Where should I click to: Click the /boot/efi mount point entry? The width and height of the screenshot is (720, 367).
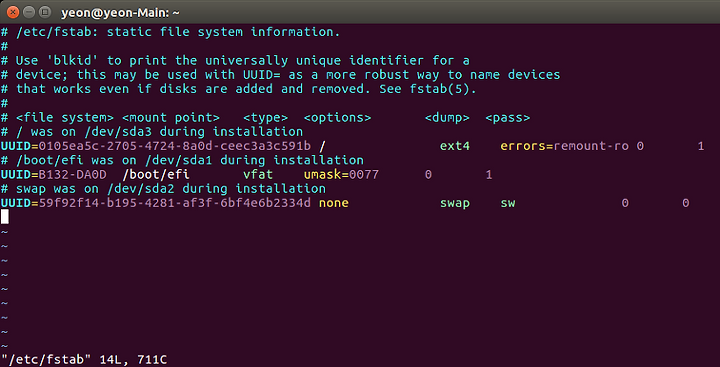(x=156, y=175)
